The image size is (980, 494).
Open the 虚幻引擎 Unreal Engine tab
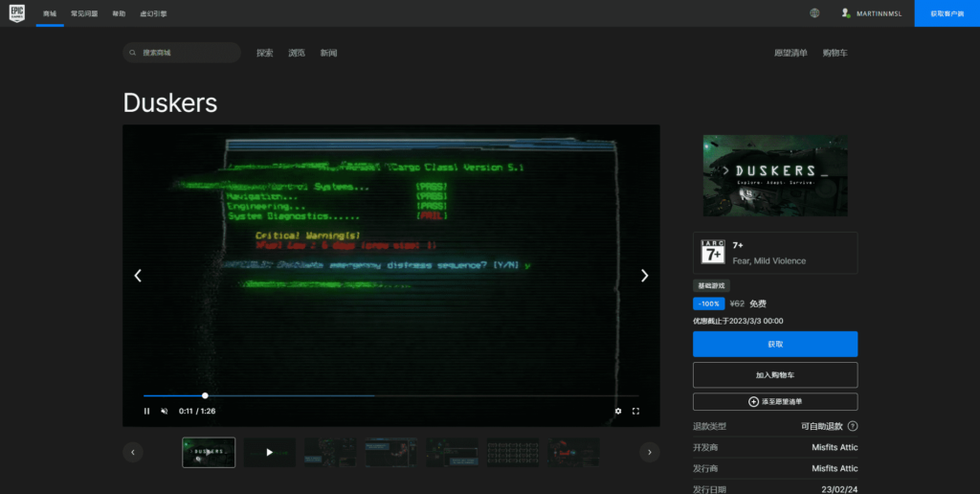click(153, 13)
